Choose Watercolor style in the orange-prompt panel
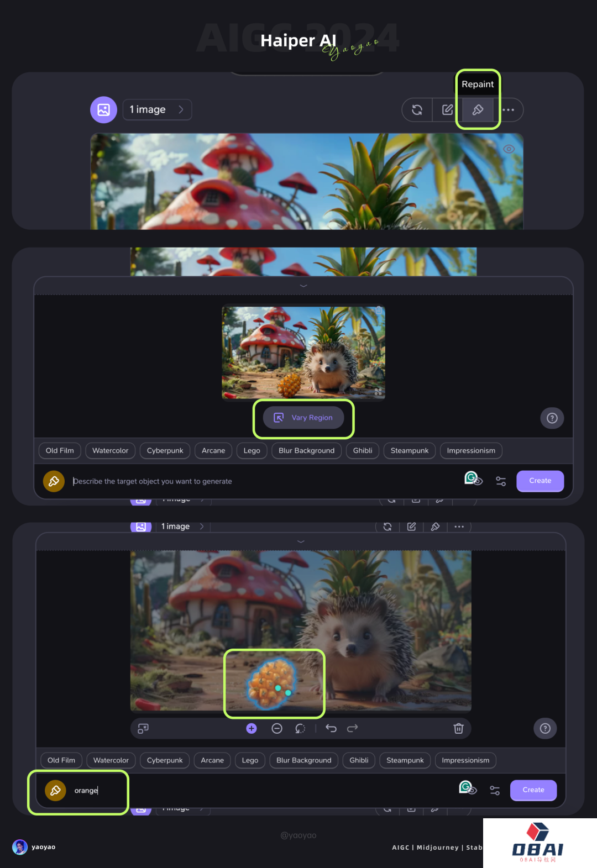Viewport: 597px width, 868px height. 111,760
